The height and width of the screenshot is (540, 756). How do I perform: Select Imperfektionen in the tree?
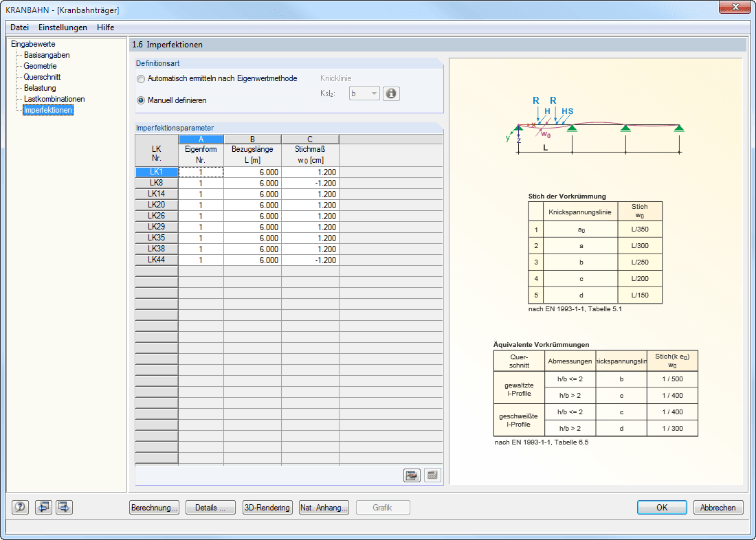(47, 111)
